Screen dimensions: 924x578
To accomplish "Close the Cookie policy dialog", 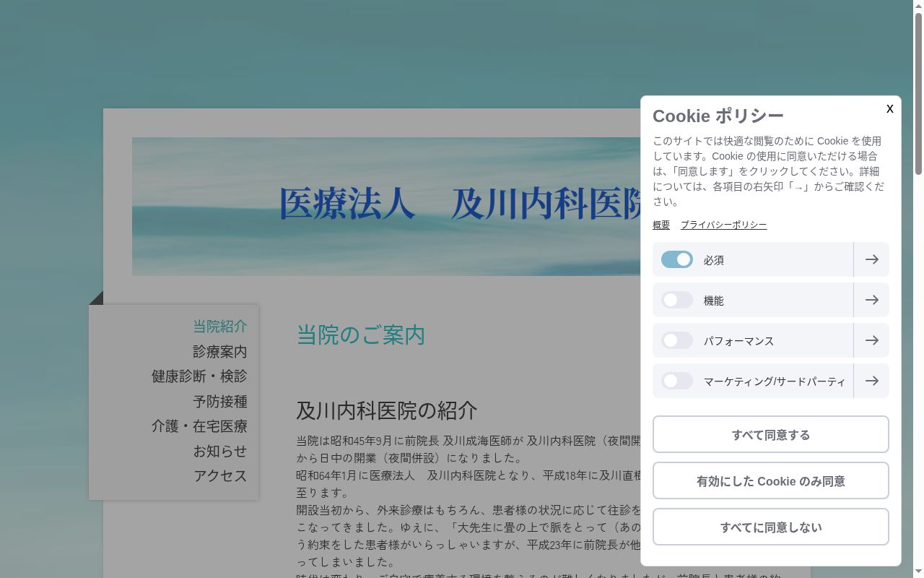I will [889, 108].
